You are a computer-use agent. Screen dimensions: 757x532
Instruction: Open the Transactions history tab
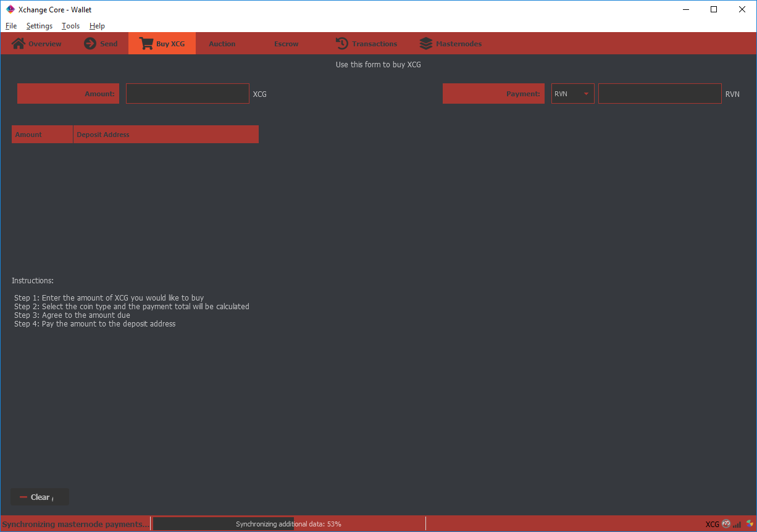[367, 44]
